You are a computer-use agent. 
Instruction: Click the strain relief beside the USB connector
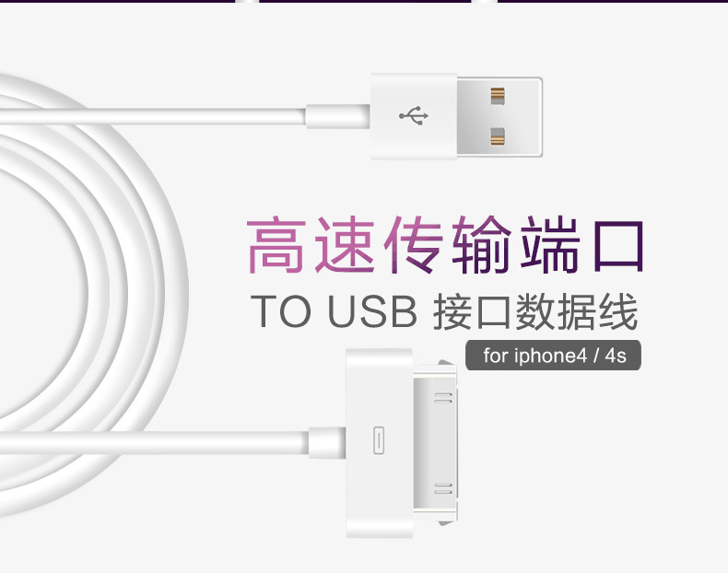pos(337,116)
